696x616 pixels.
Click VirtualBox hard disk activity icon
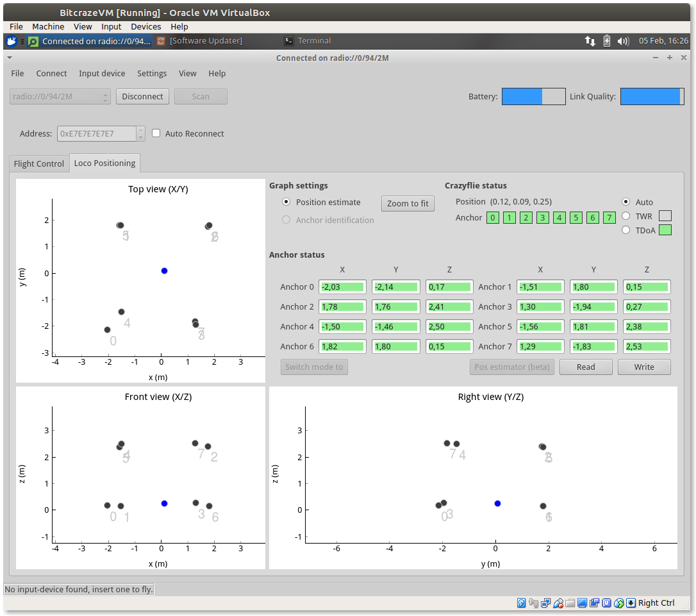coord(522,603)
